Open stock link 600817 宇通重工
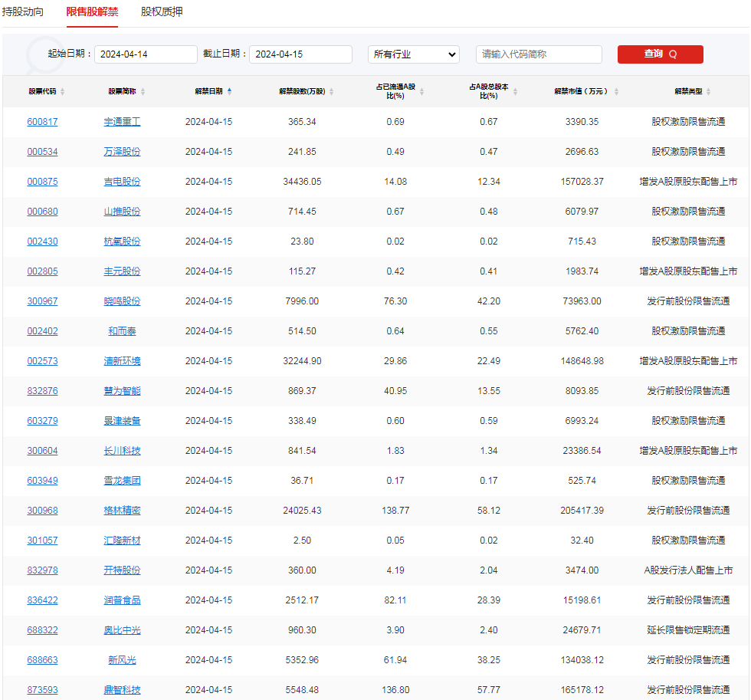The image size is (751, 700). click(x=42, y=121)
